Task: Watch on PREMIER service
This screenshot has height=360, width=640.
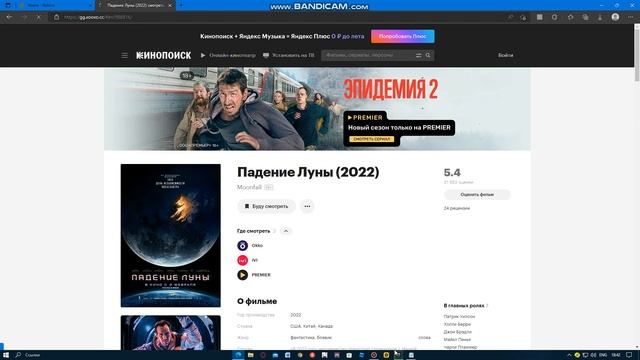Action: point(254,275)
